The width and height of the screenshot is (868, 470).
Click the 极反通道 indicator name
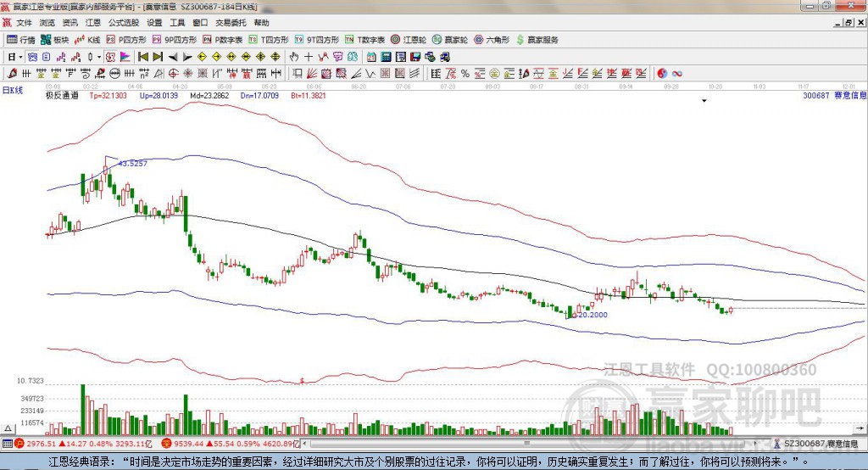click(62, 95)
